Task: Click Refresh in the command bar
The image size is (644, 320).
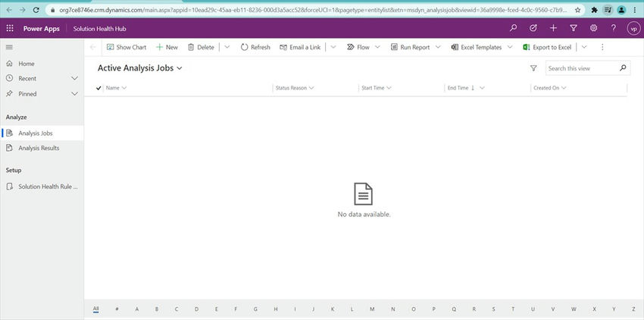Action: [x=255, y=47]
